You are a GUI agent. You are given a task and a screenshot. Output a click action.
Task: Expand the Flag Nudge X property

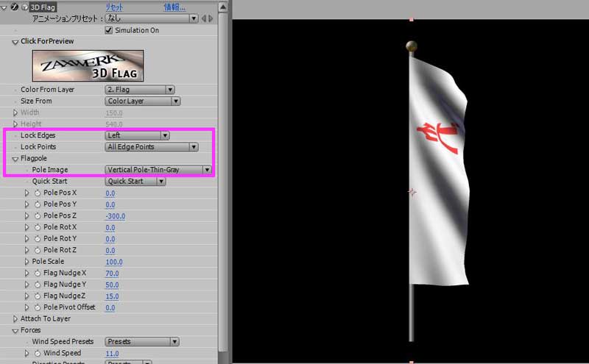pos(27,273)
